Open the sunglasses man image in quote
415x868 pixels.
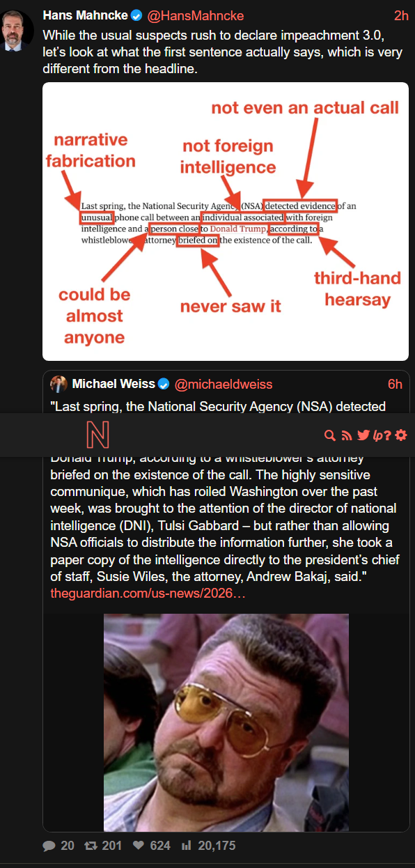(226, 723)
